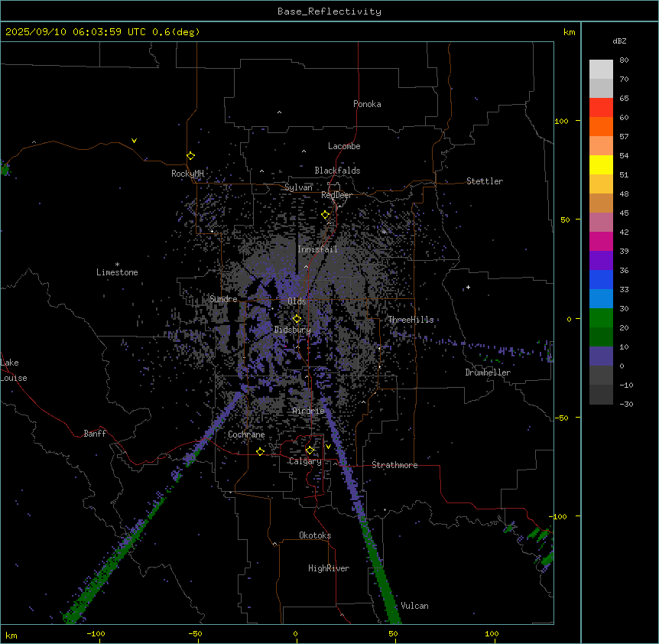Screen dimensions: 659x644
Task: Pick the light blue 30-33 dBZ swatch
Action: (601, 298)
